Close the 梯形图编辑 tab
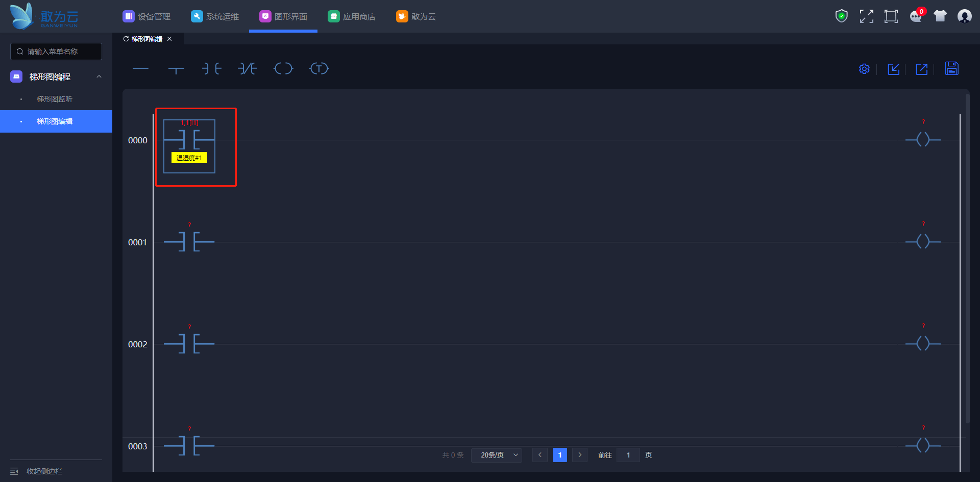 click(169, 39)
